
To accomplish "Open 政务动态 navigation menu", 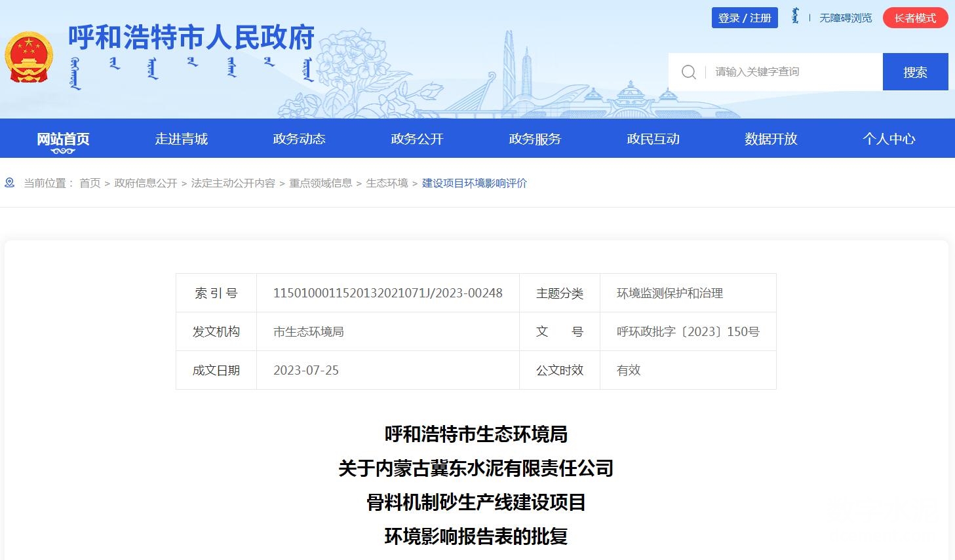I will click(x=299, y=139).
